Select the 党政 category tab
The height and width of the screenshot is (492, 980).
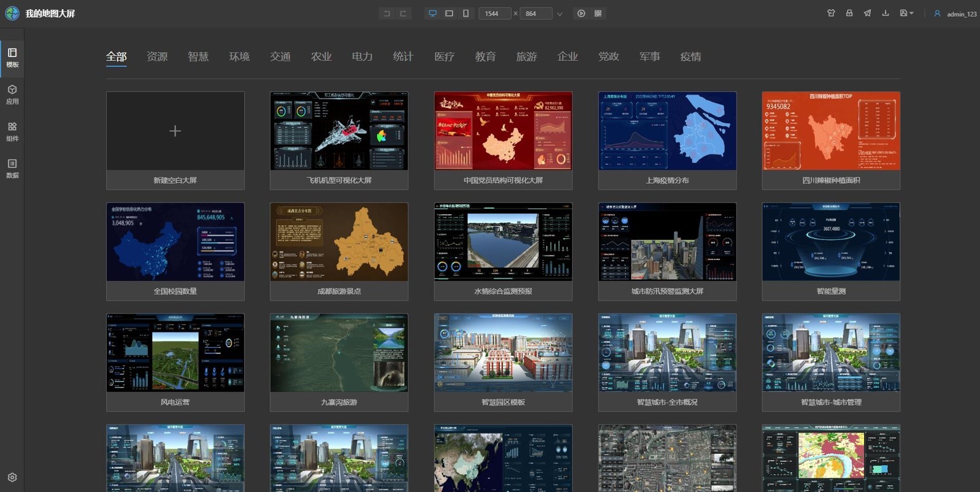tap(609, 56)
